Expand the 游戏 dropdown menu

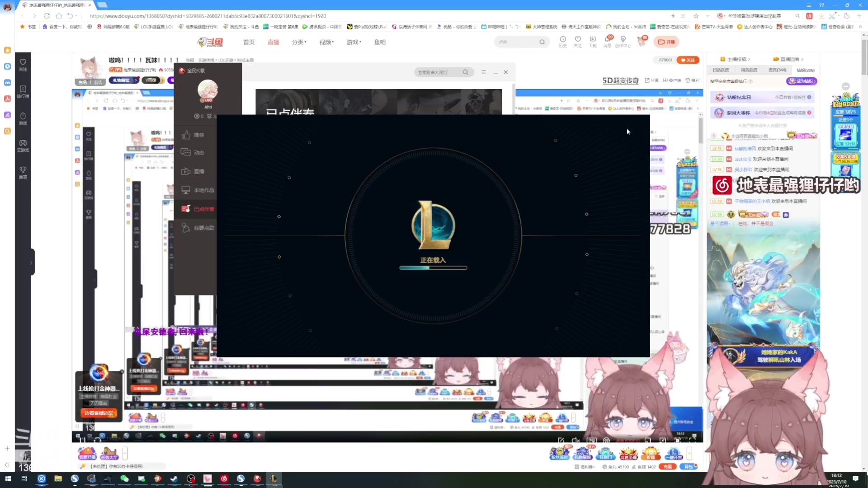[x=354, y=42]
